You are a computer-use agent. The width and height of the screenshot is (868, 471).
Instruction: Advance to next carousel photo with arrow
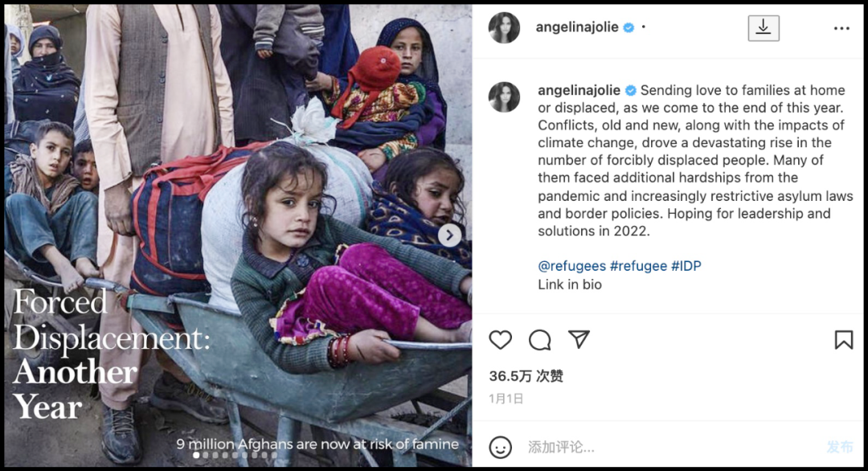point(449,235)
